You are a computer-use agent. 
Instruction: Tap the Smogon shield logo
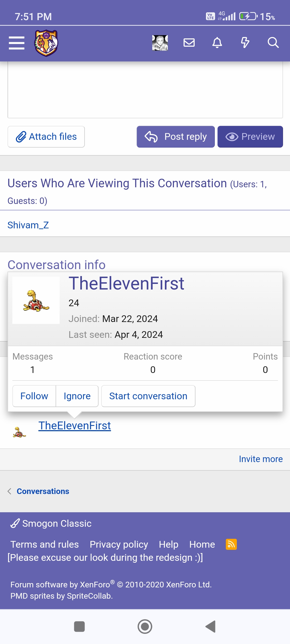click(46, 43)
